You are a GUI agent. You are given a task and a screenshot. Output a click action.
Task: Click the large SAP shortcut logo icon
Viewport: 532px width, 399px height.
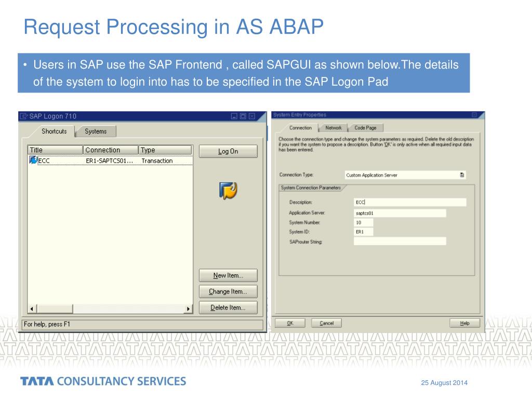[x=228, y=190]
